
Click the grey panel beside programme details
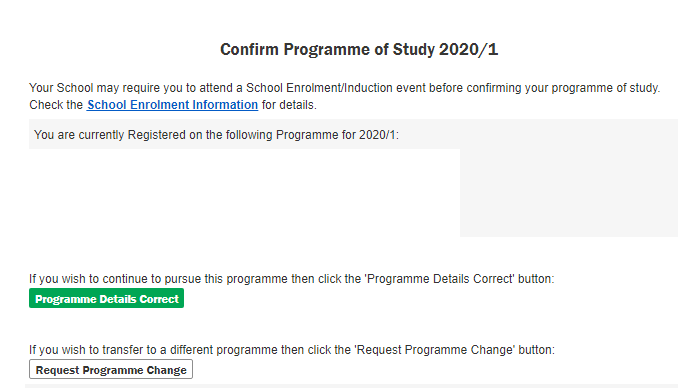pyautogui.click(x=569, y=193)
